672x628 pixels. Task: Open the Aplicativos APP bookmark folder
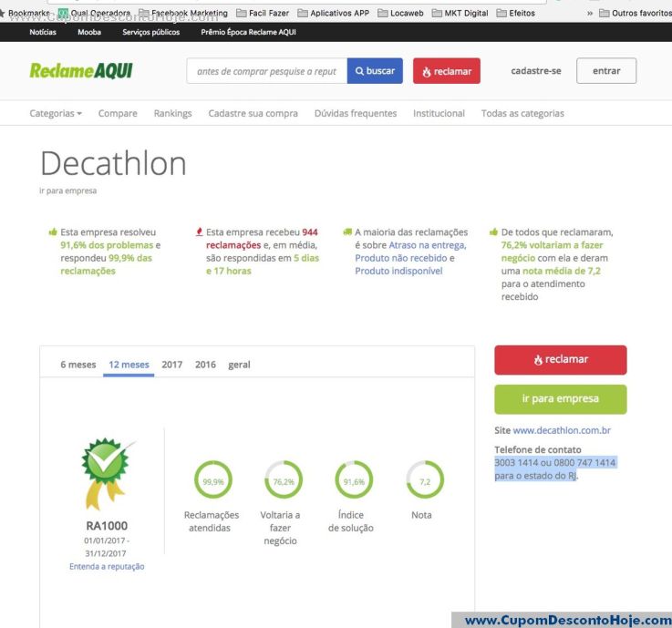[x=334, y=14]
